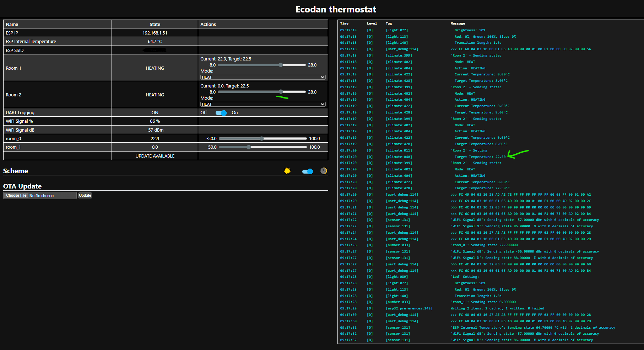Click the UPDATE AVAILABLE status text
The width and height of the screenshot is (644, 350).
tap(155, 156)
